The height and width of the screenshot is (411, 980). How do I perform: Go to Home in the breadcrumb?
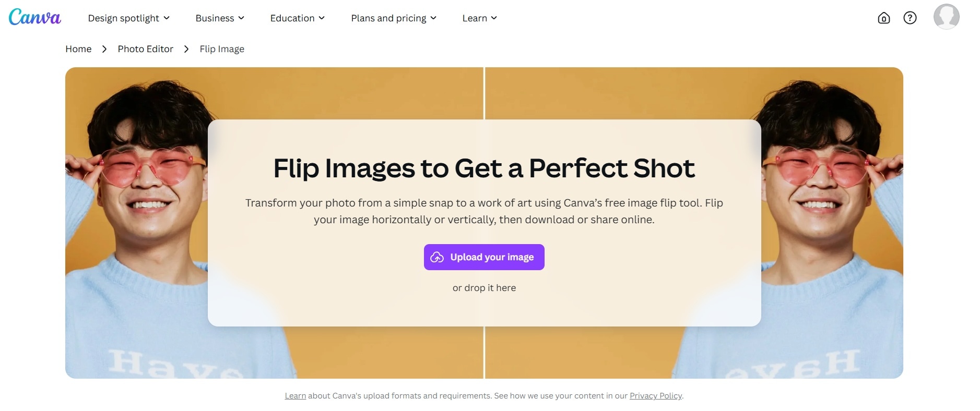[x=78, y=49]
